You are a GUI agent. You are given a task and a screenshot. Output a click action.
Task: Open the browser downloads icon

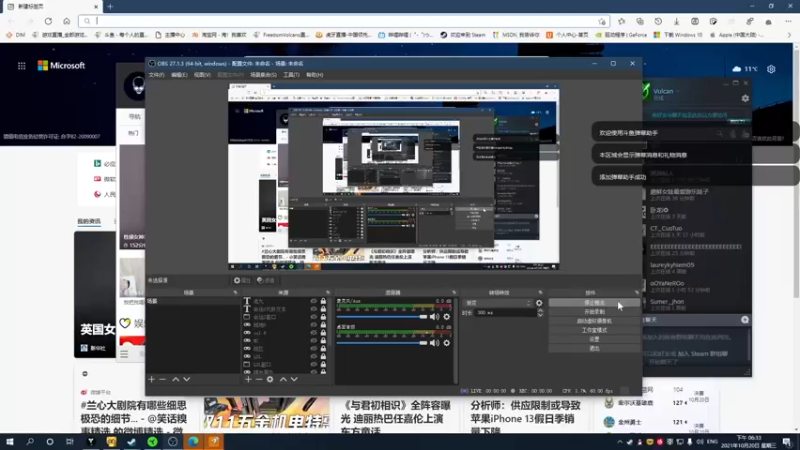tap(677, 21)
